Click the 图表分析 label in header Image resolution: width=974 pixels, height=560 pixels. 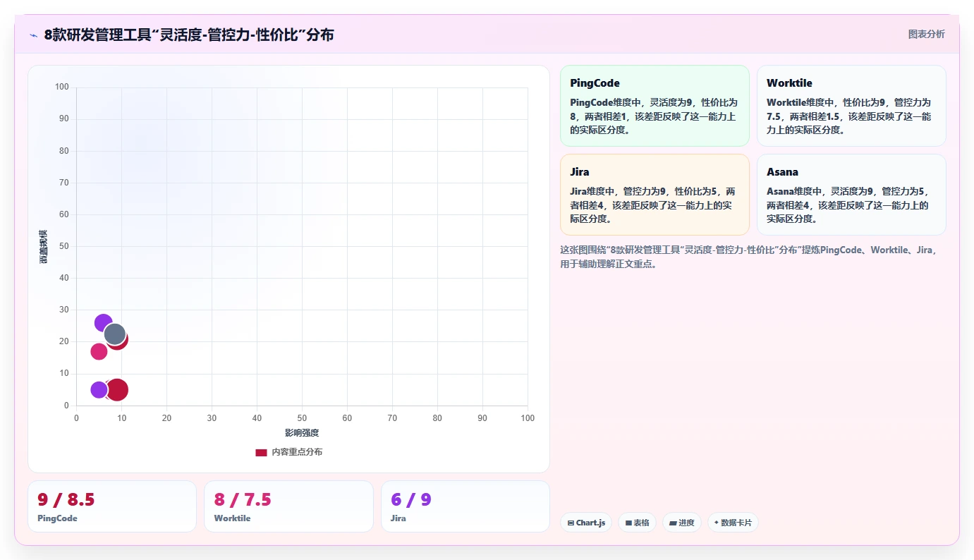[x=926, y=34]
